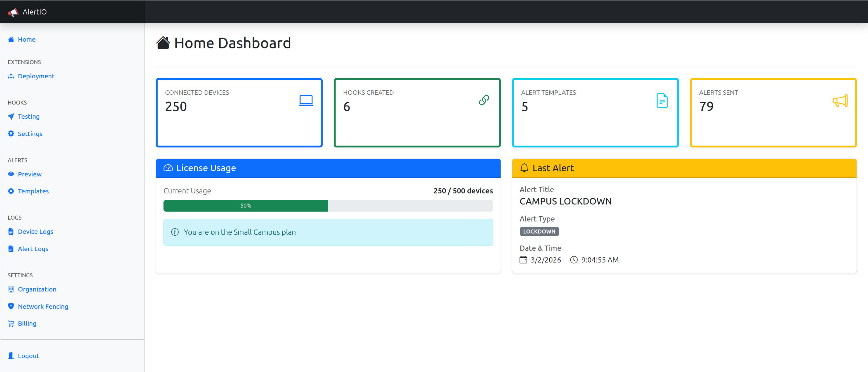Click the paper-plane icon next to Testing
The height and width of the screenshot is (372, 868).
pos(10,116)
